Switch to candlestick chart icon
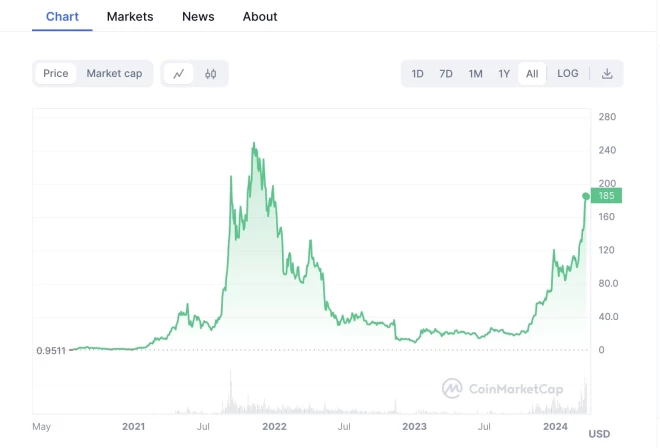 (x=211, y=74)
